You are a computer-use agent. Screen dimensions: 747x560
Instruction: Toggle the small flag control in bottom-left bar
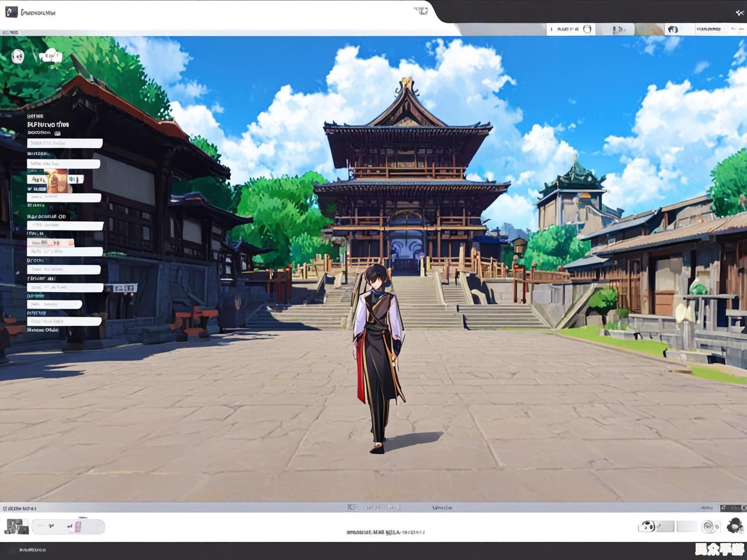coord(51,527)
